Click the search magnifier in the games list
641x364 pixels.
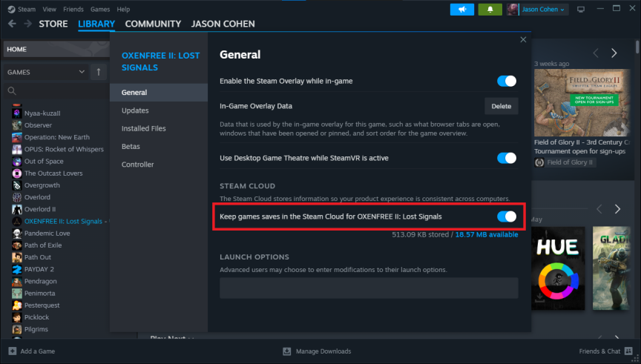(12, 91)
